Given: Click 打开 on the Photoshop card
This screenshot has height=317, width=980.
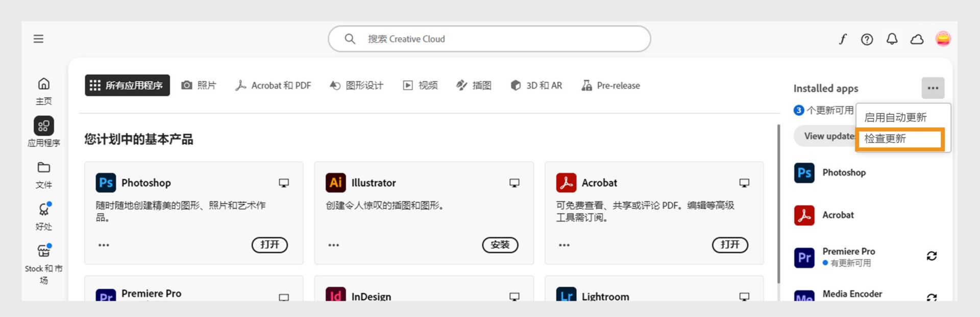Looking at the screenshot, I should pyautogui.click(x=269, y=245).
